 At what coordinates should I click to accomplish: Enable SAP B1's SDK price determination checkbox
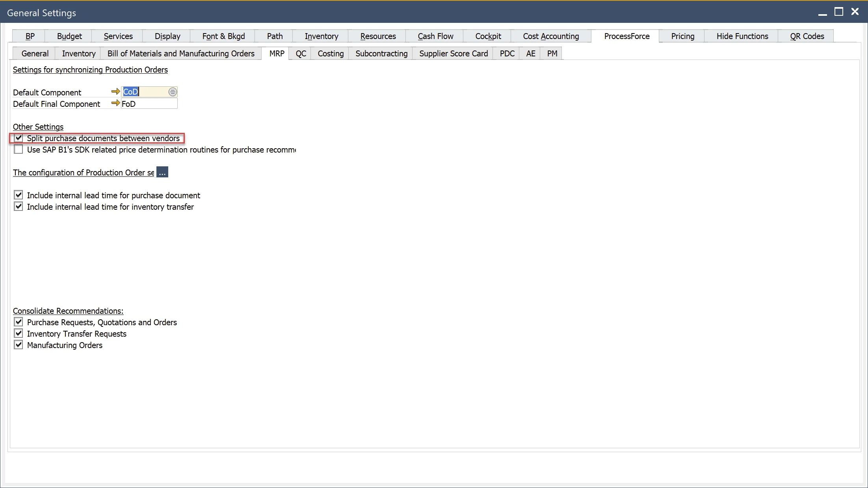coord(19,149)
